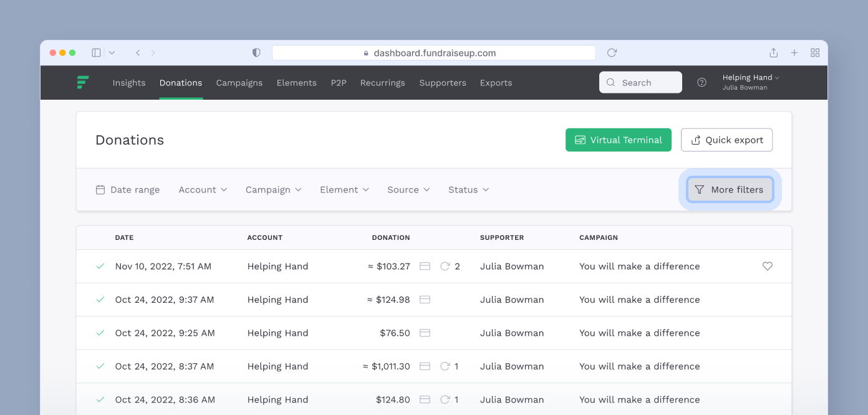
Task: Click card icon on the $1,011.30 donation
Action: (x=425, y=366)
